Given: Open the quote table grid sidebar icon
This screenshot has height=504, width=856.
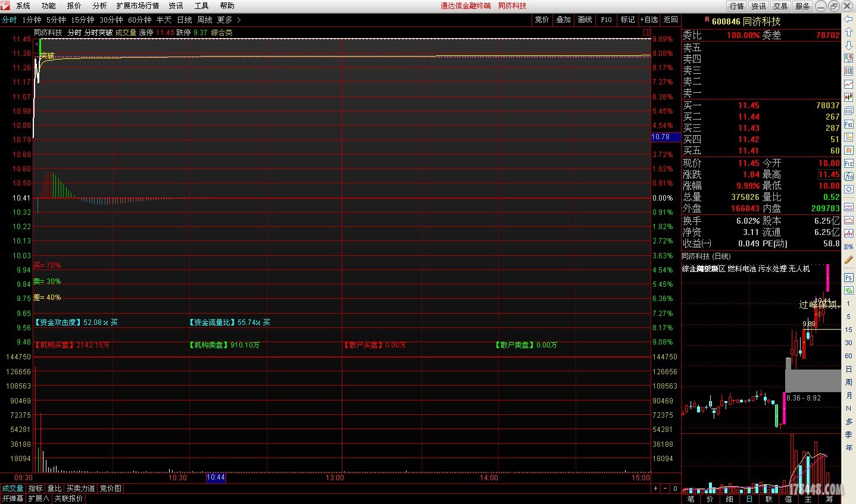Looking at the screenshot, I should (x=849, y=71).
